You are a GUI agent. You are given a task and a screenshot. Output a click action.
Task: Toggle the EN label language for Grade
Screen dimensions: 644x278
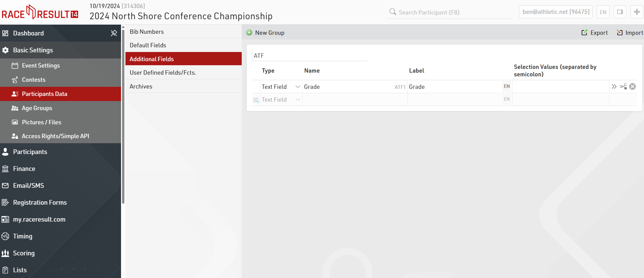point(506,86)
